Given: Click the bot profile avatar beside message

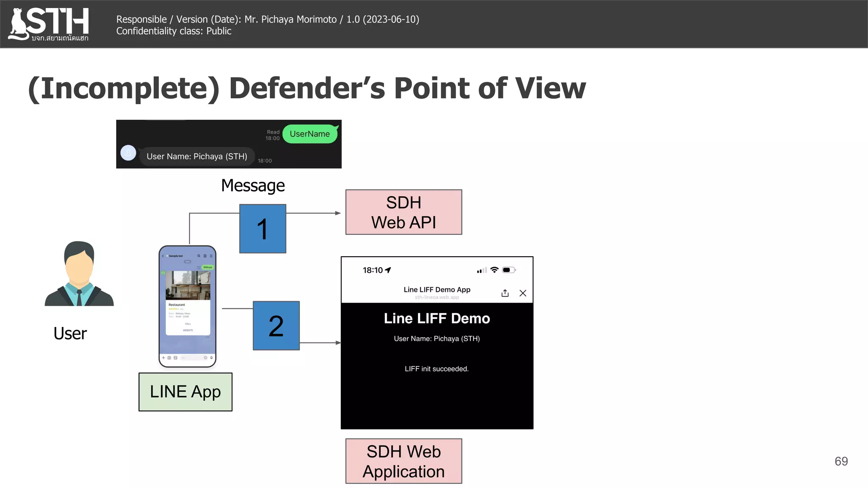Looking at the screenshot, I should point(128,153).
